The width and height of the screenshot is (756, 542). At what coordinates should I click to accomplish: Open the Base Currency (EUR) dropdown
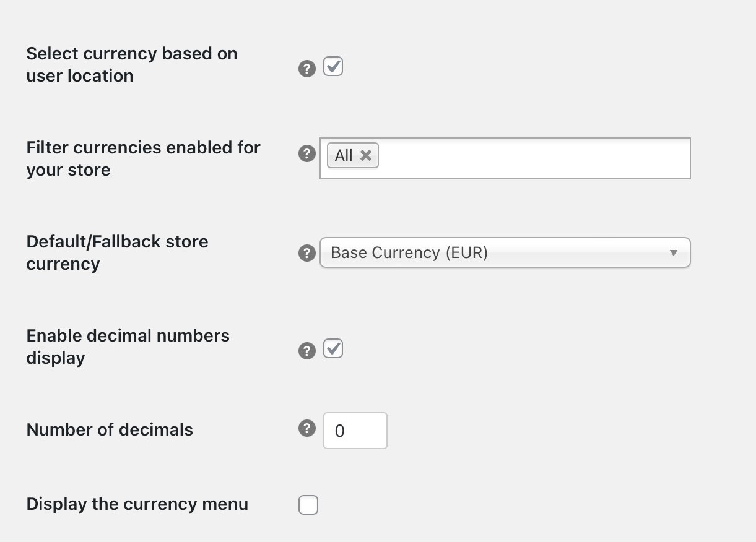pos(505,252)
